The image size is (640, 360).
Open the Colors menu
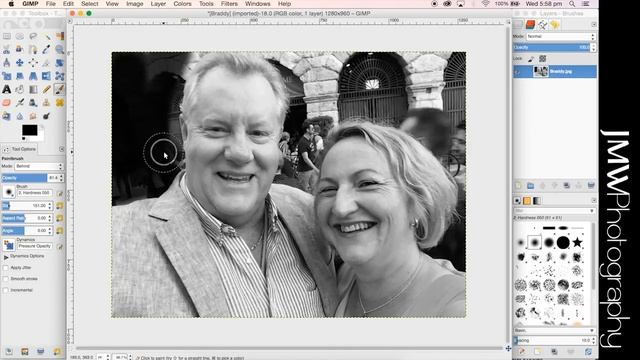[182, 4]
